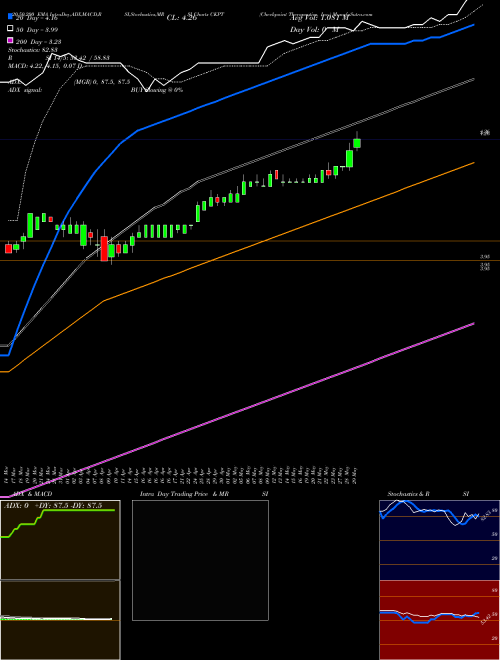
Task: Open the blue Stochastics chart panel
Action: click(439, 540)
